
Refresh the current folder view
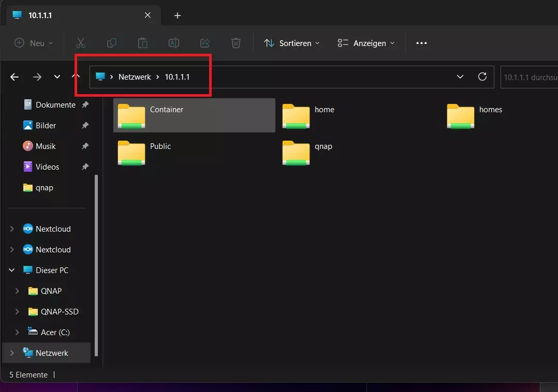[482, 77]
